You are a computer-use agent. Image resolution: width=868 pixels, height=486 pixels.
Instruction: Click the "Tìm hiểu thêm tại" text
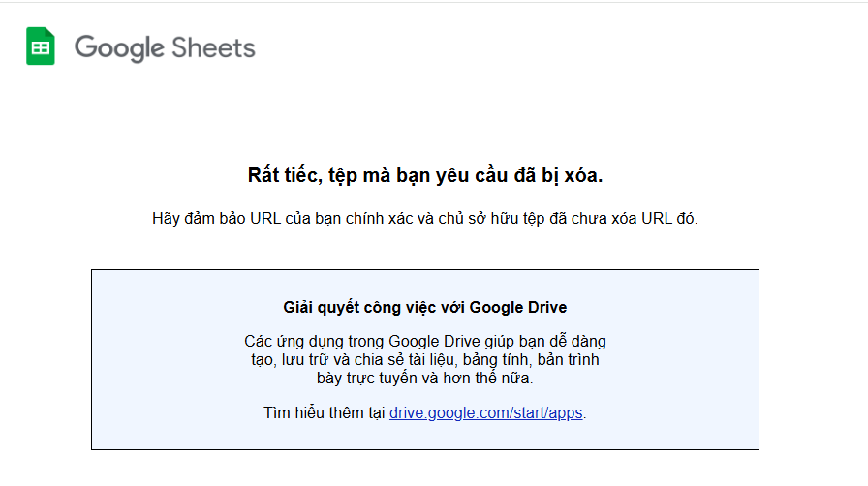pos(324,413)
